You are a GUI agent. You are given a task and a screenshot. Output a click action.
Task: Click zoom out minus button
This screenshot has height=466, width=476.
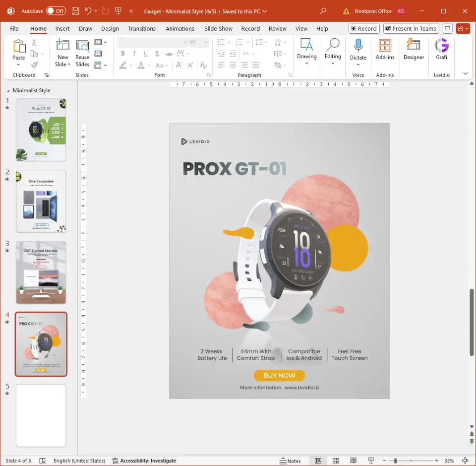384,461
